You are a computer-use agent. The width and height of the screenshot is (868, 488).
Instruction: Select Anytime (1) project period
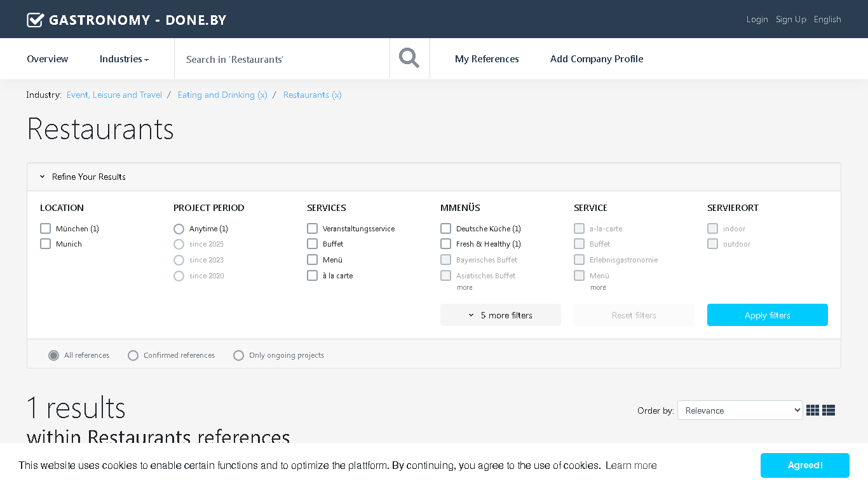179,229
